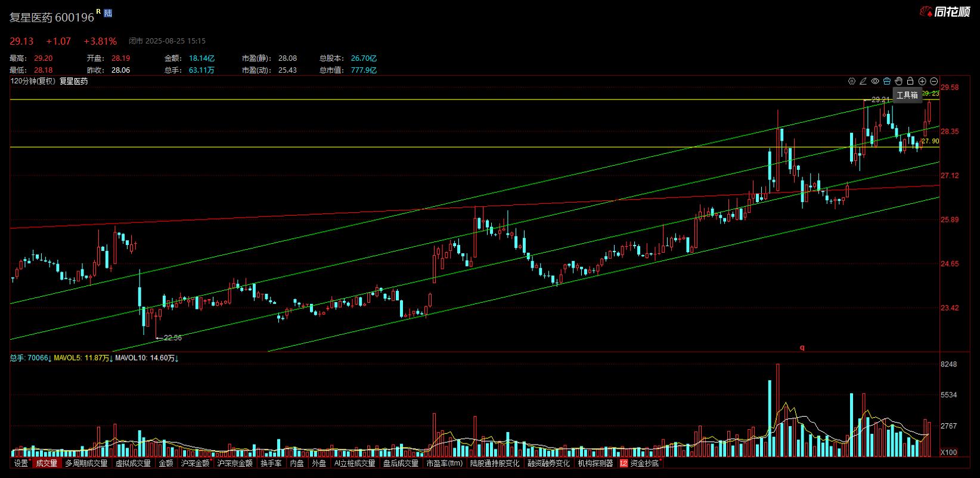980x478 pixels.
Task: Click the red q marker on the chart
Action: click(802, 347)
